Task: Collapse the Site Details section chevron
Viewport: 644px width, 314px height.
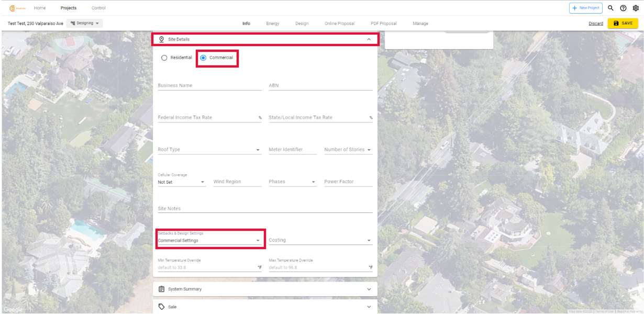Action: [x=369, y=39]
